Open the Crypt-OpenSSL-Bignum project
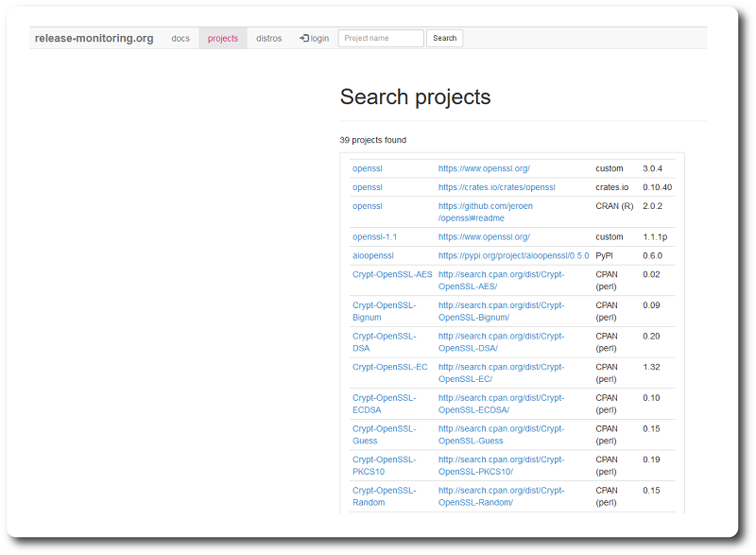Image resolution: width=756 pixels, height=555 pixels. (385, 311)
